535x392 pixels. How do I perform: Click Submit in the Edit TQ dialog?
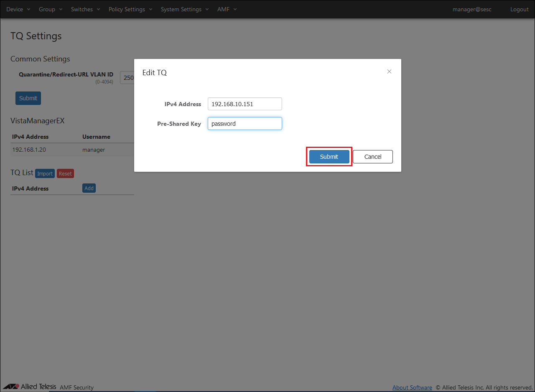coord(329,157)
